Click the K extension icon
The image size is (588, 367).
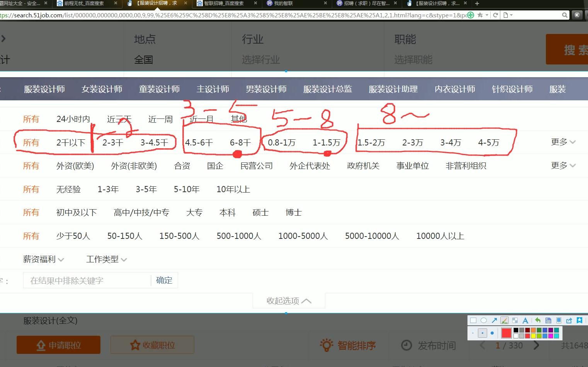click(577, 15)
